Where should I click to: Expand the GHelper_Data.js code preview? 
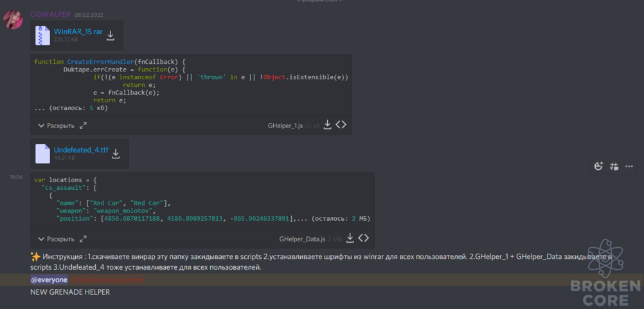(57, 239)
